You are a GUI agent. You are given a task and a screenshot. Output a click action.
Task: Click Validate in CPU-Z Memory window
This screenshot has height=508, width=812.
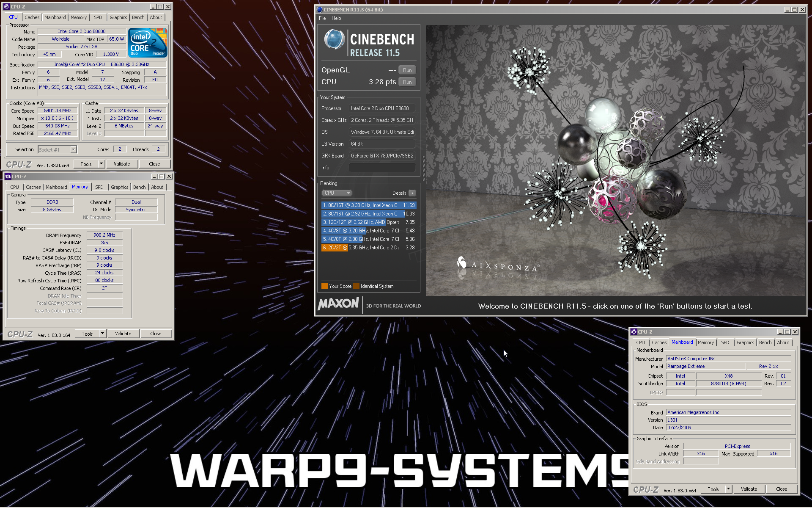[123, 334]
